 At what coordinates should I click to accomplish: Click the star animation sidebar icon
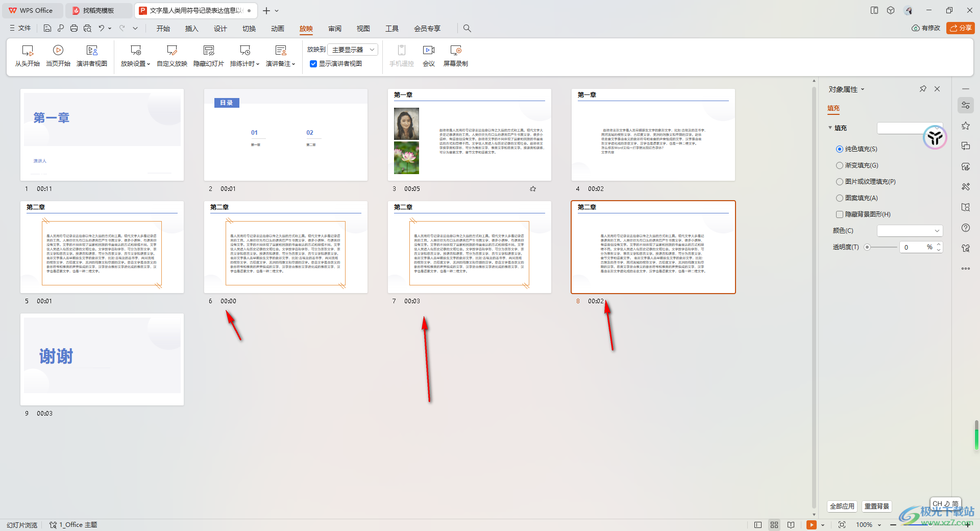[x=966, y=126]
